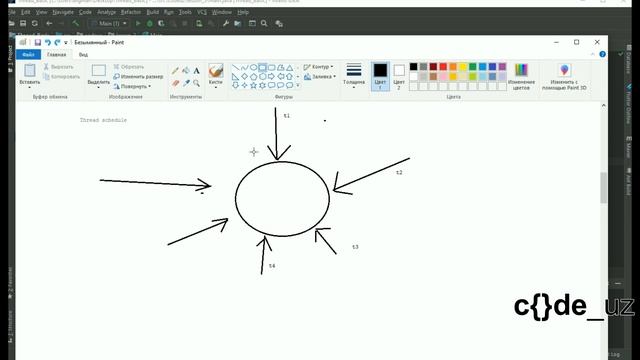Set Color 2 (Цвет 2) as active
This screenshot has width=640, height=360.
[x=399, y=76]
